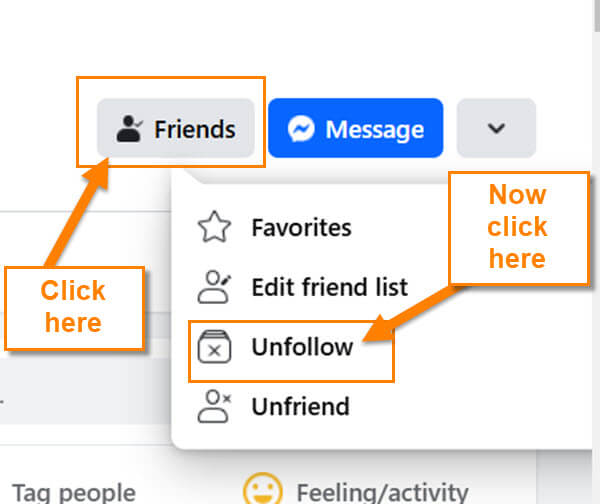Expand the chevron more-options dropdown
The height and width of the screenshot is (504, 600).
click(496, 128)
